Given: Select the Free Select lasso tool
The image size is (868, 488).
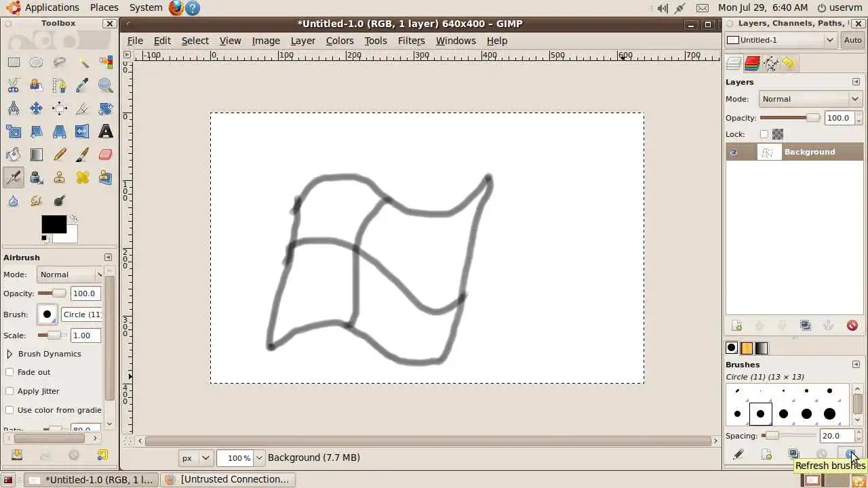Looking at the screenshot, I should tap(60, 62).
